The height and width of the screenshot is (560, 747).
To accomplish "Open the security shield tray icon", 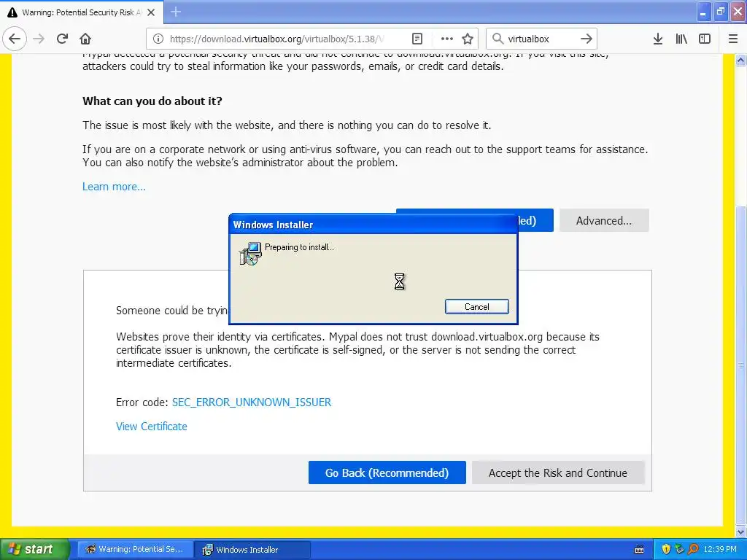I will (x=666, y=550).
